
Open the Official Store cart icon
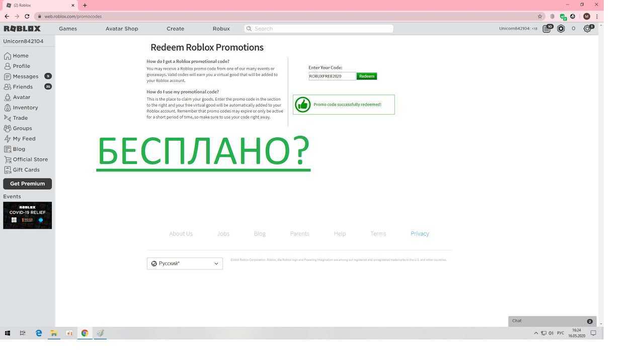(7, 159)
